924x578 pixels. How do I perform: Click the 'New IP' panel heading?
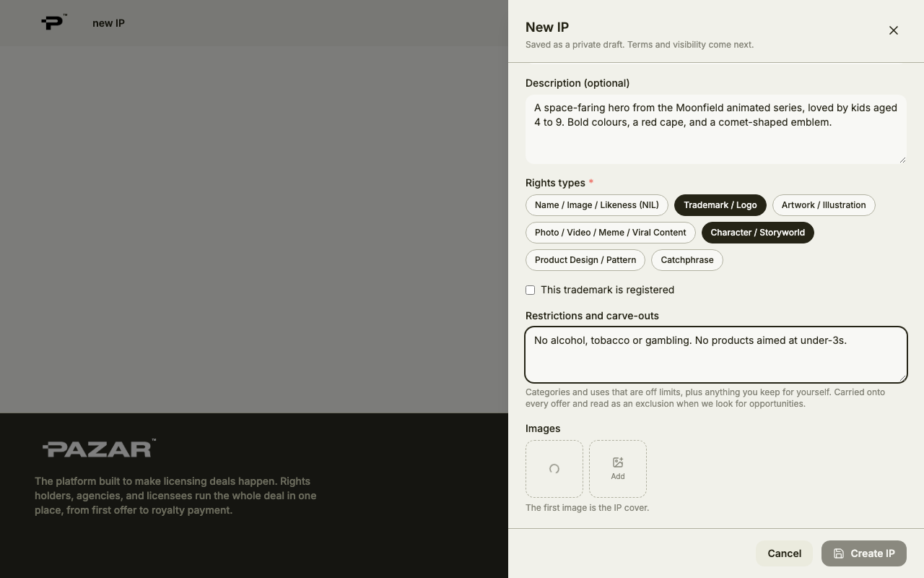point(547,27)
